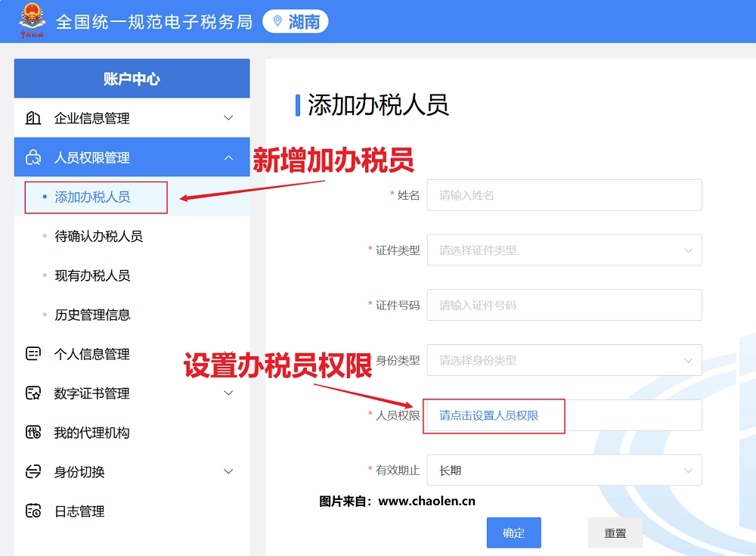The width and height of the screenshot is (756, 556).
Task: Click the 日志管理 calendar icon
Action: click(x=33, y=511)
